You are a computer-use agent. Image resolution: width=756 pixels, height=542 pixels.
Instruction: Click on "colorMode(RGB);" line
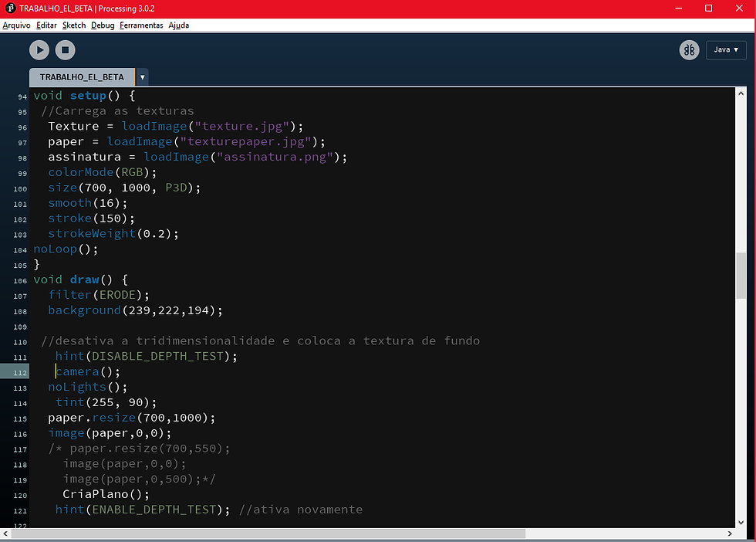click(x=102, y=172)
